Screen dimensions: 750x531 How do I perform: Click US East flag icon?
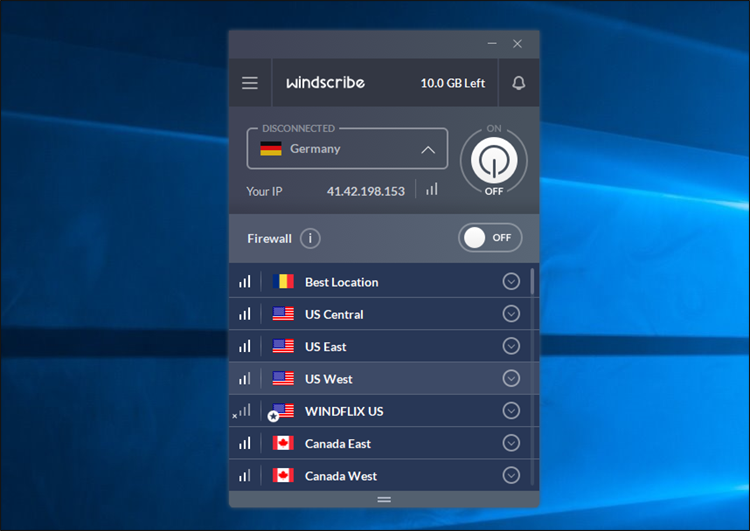[x=283, y=346]
